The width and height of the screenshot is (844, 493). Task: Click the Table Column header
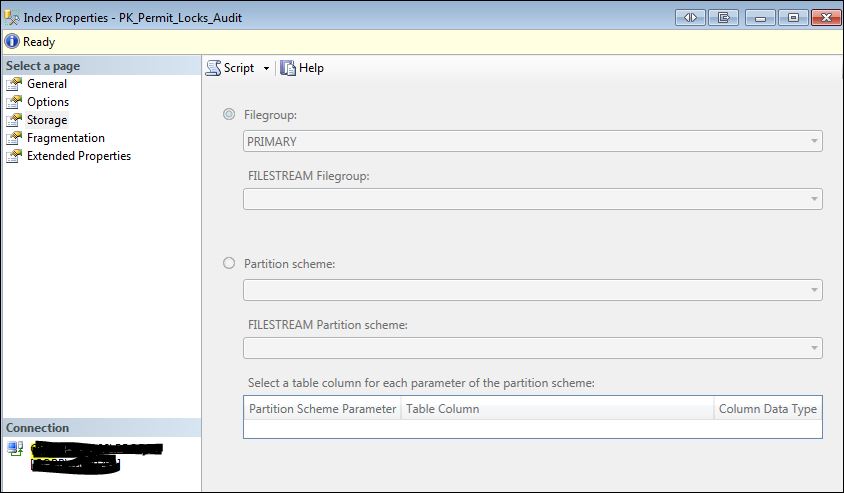[x=442, y=408]
